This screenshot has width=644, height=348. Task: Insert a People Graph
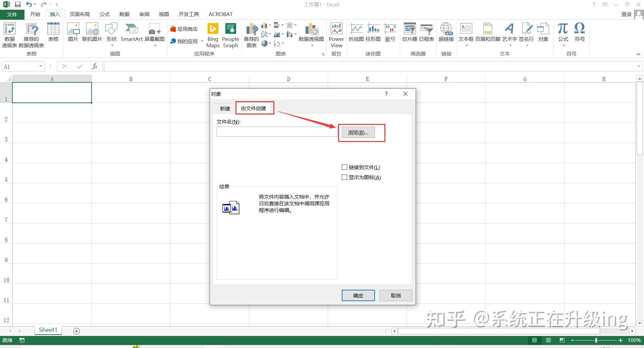(x=230, y=34)
